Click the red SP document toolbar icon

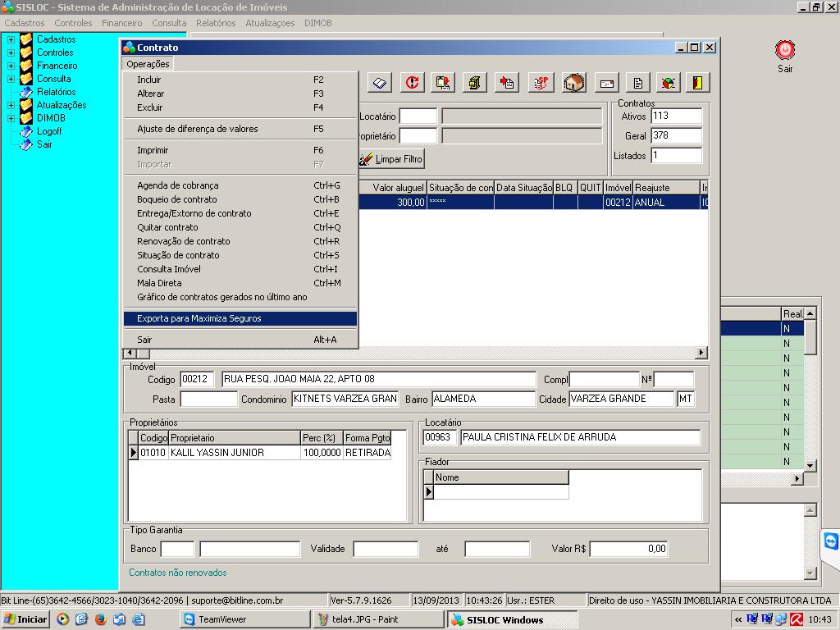point(541,83)
